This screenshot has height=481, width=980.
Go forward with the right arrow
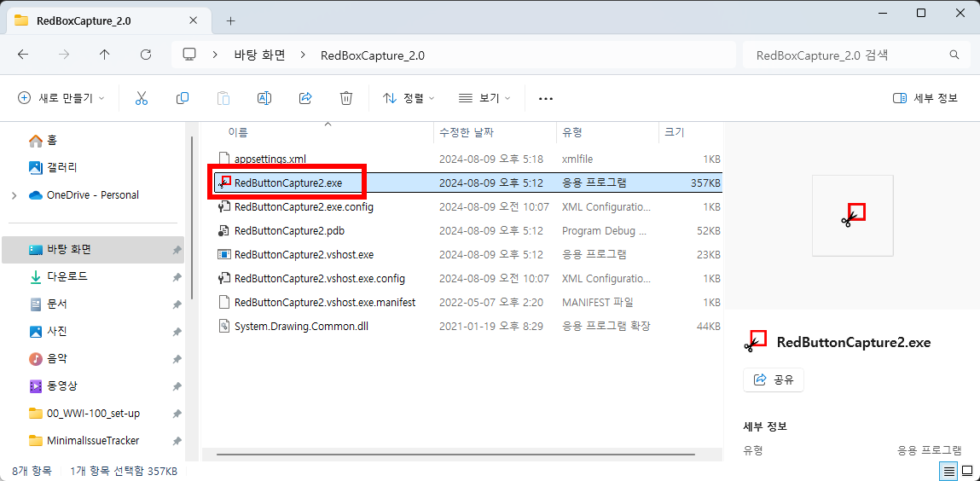pos(64,55)
